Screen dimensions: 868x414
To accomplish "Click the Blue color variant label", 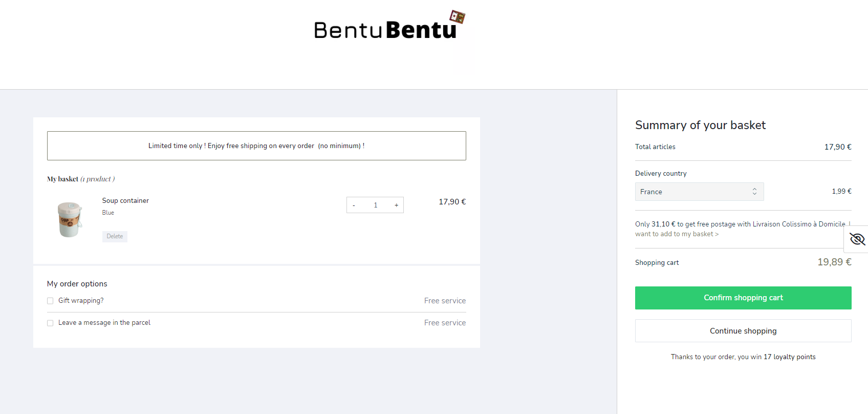I will pos(108,213).
